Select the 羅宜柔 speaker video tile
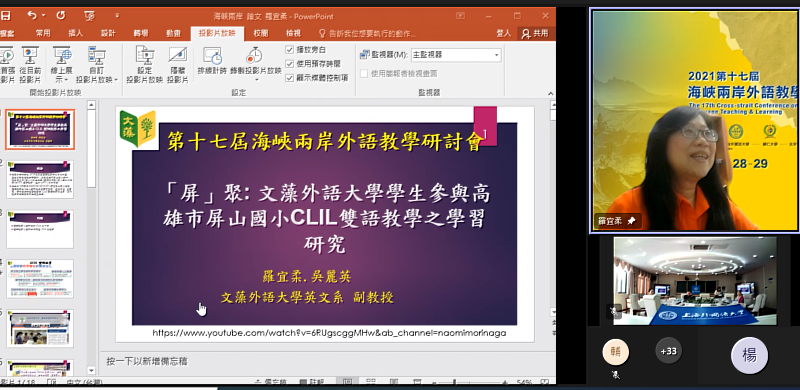 pyautogui.click(x=695, y=120)
